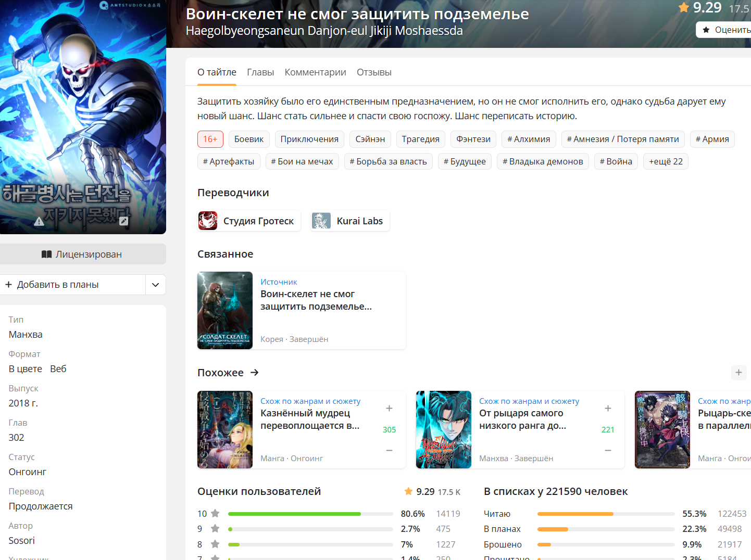Click the # Артефакты tag
The height and width of the screenshot is (560, 751).
(x=229, y=161)
